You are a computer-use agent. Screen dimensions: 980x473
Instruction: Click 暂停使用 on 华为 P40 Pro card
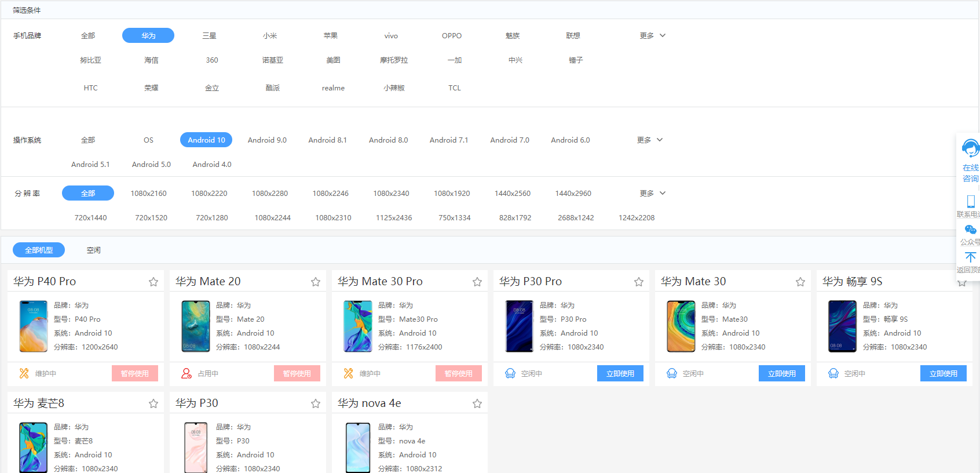135,373
